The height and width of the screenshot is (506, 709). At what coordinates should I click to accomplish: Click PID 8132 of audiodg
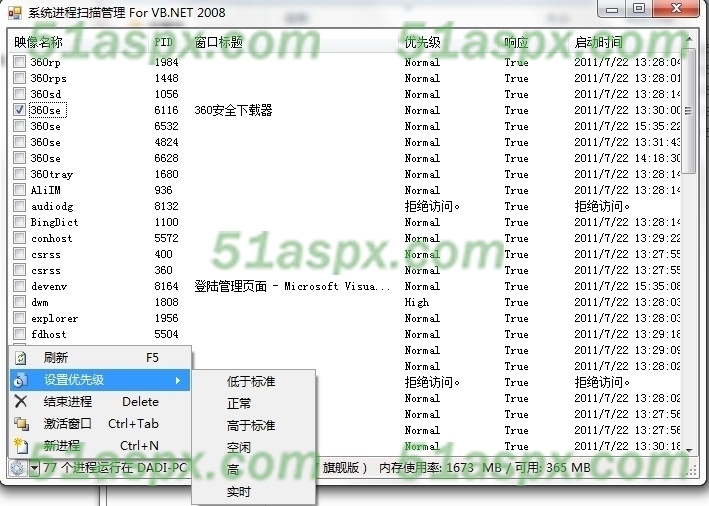166,206
